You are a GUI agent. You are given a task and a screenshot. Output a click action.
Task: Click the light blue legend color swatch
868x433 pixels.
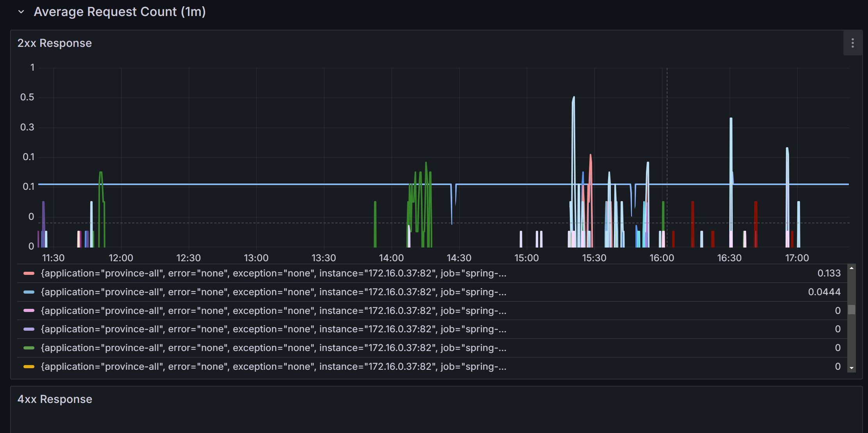click(x=29, y=292)
